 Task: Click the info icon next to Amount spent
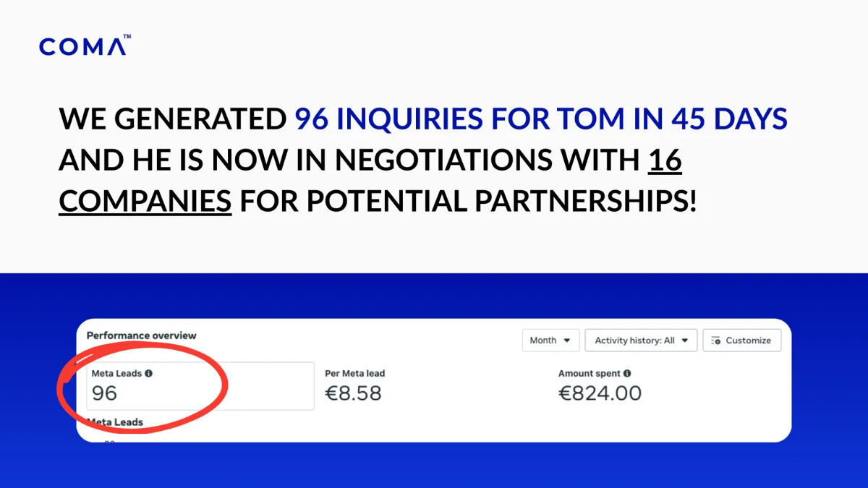click(x=627, y=374)
